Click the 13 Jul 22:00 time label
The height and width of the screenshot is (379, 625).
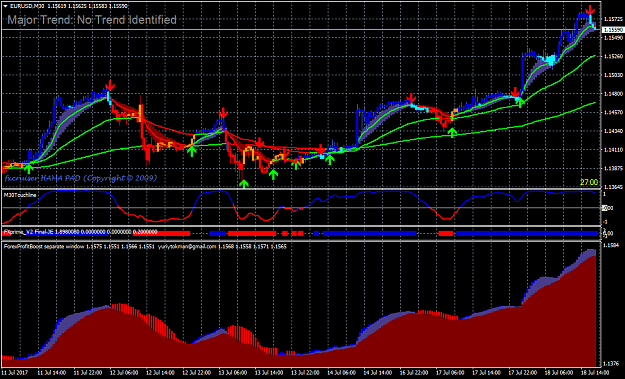coord(305,373)
